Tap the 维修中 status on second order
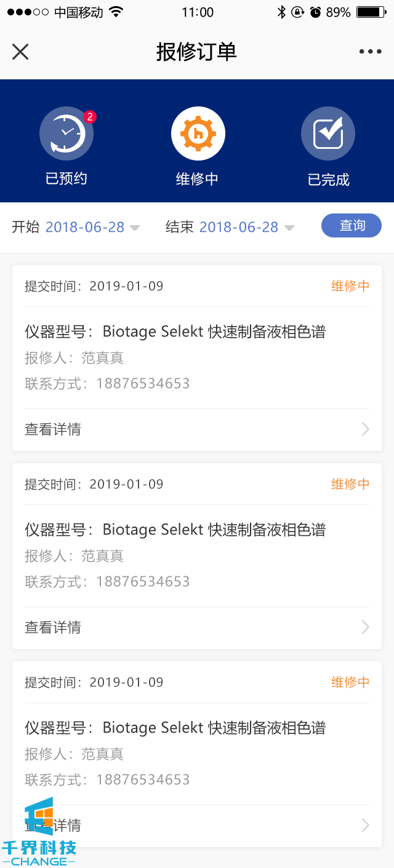 click(350, 484)
